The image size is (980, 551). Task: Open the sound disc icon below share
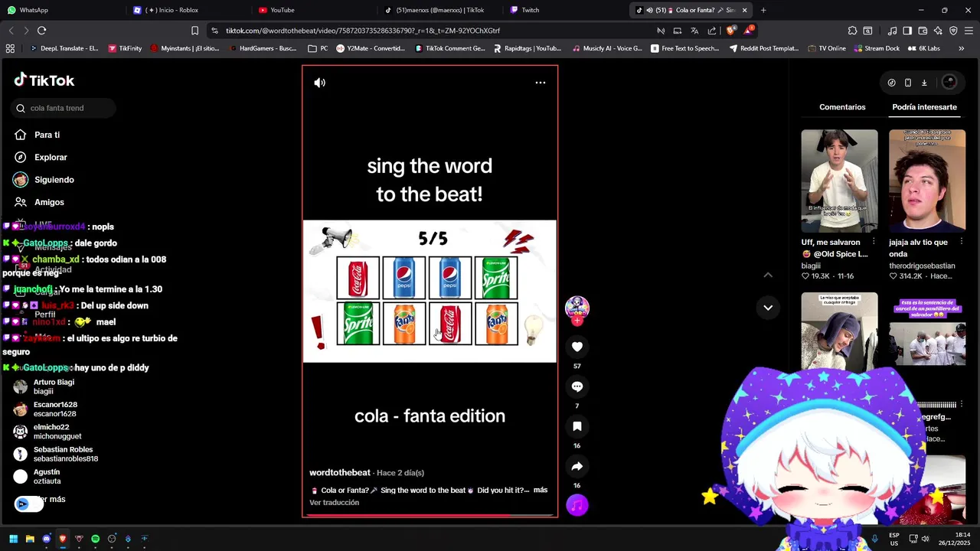click(577, 505)
